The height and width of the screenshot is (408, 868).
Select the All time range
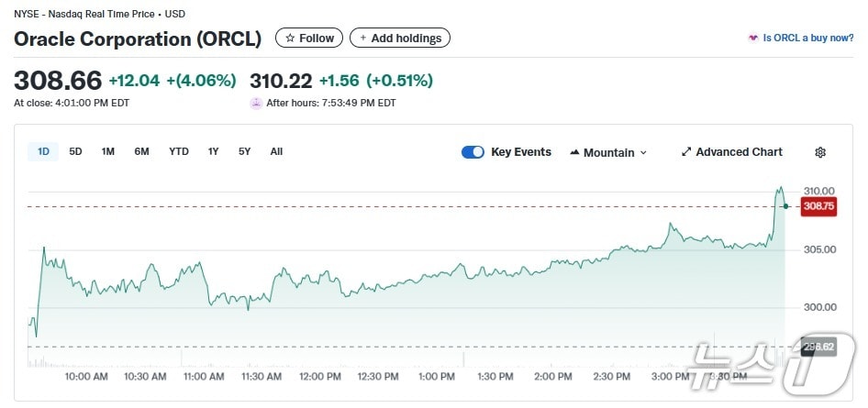point(276,151)
